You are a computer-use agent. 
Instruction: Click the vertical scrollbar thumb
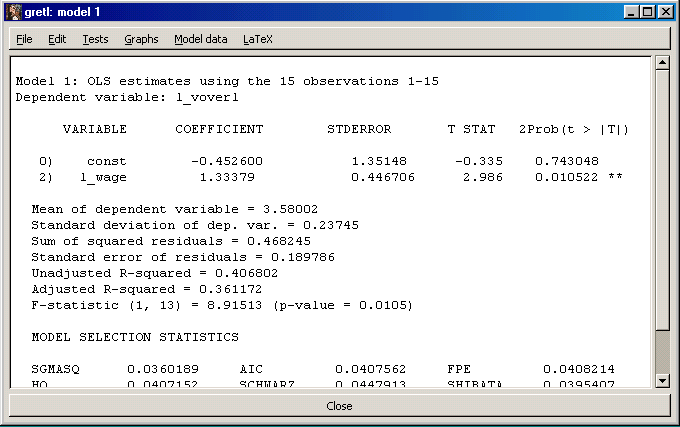[x=661, y=200]
